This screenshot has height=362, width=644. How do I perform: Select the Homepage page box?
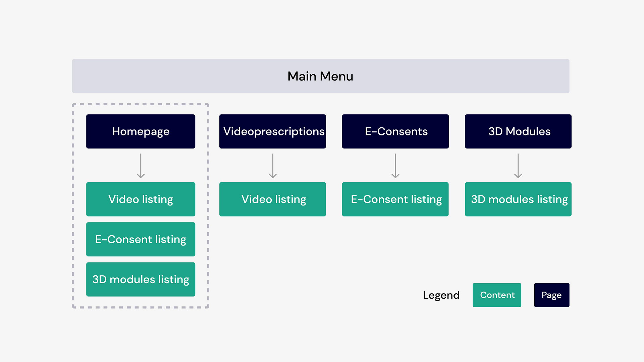pyautogui.click(x=141, y=131)
